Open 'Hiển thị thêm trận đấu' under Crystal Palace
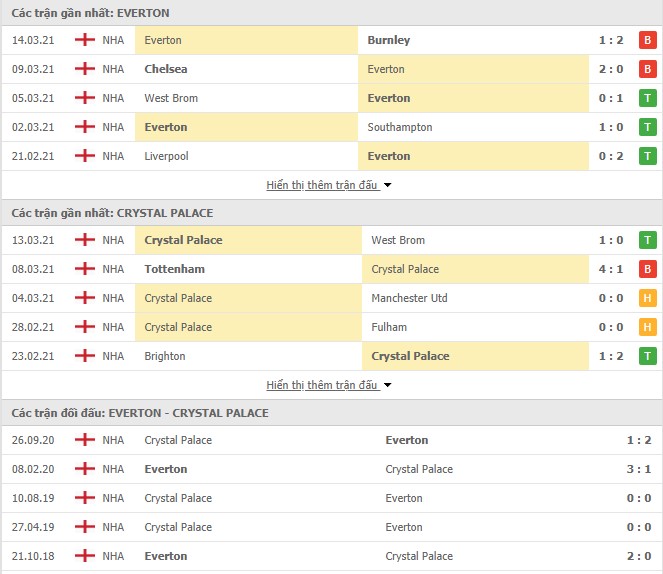 tap(322, 385)
